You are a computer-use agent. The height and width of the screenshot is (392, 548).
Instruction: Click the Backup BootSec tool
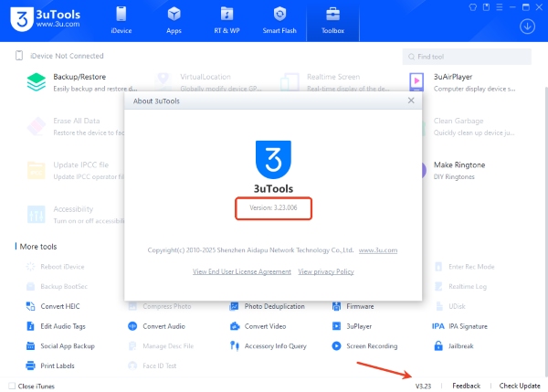coord(57,286)
